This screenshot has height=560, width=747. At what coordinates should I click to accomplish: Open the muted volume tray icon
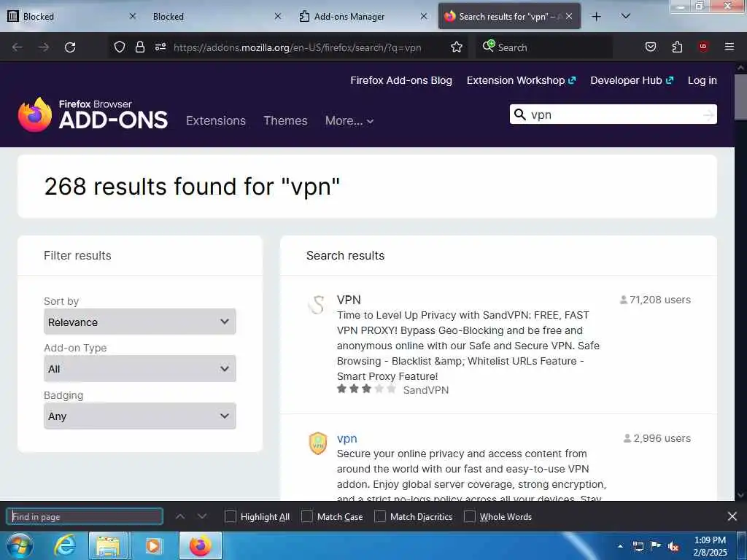(x=673, y=547)
